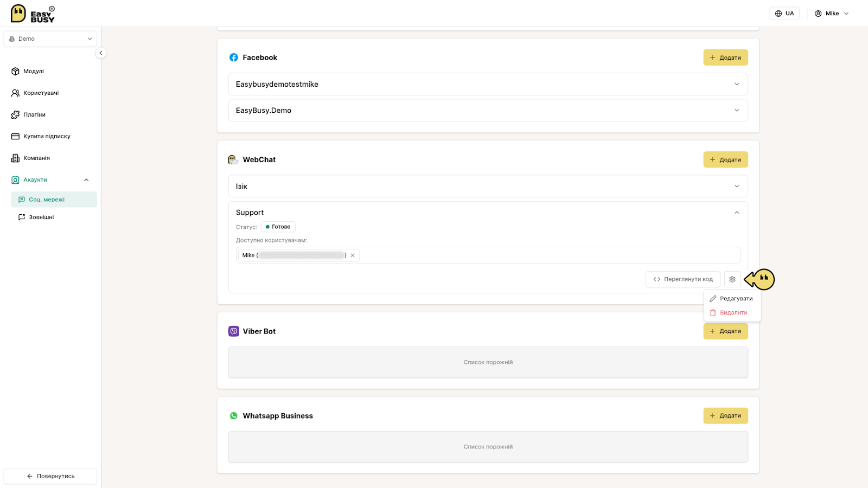Viewport: 868px width, 488px height.
Task: Click the Акаунти account icon
Action: 15,180
